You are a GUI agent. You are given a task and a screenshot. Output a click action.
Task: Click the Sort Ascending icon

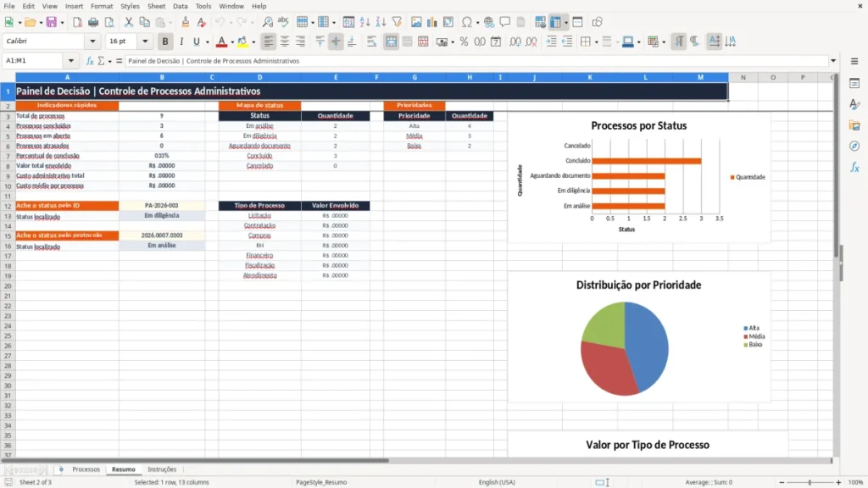coord(364,22)
